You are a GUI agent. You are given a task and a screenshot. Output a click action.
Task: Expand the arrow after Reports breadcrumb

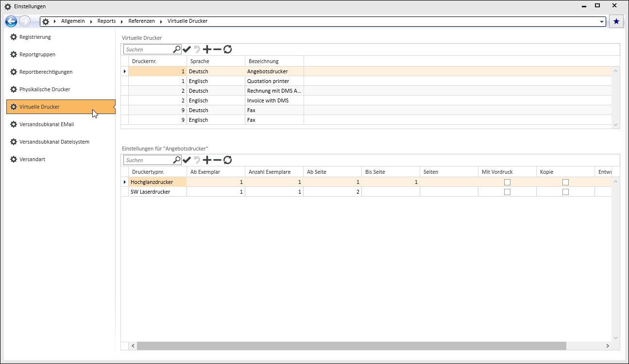click(x=122, y=21)
